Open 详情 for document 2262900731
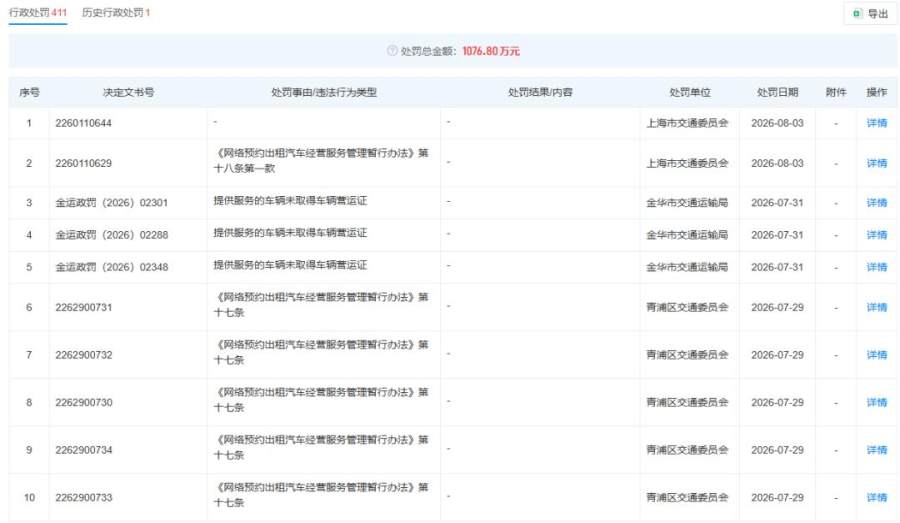This screenshot has height=523, width=900. [x=876, y=307]
